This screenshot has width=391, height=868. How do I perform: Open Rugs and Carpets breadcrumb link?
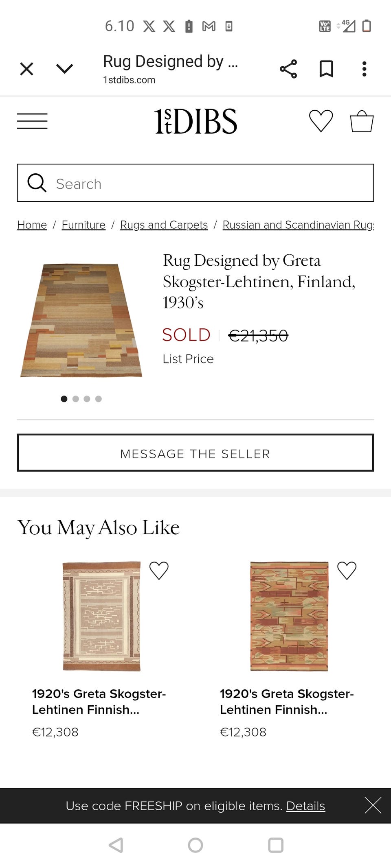(164, 225)
